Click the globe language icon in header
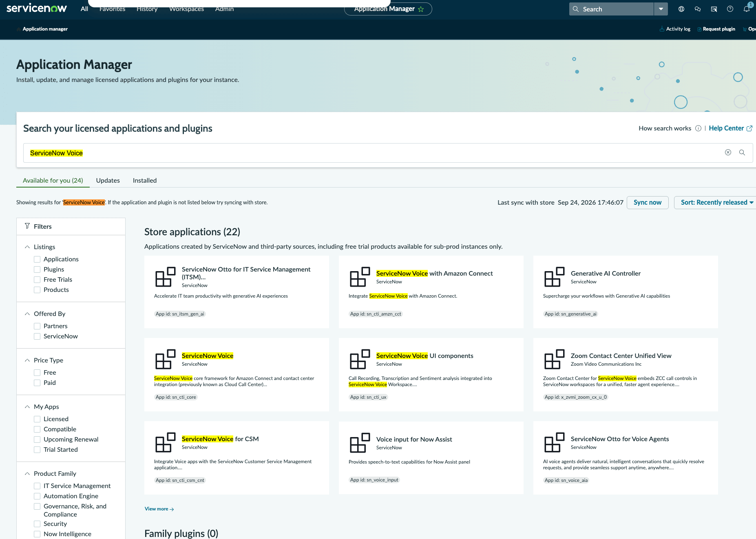756x539 pixels. pyautogui.click(x=681, y=9)
